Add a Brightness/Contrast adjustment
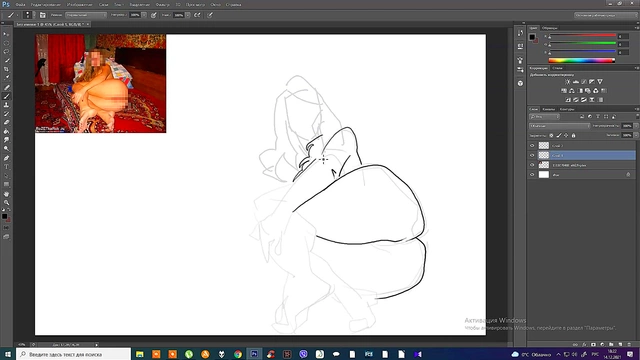 pos(567,82)
